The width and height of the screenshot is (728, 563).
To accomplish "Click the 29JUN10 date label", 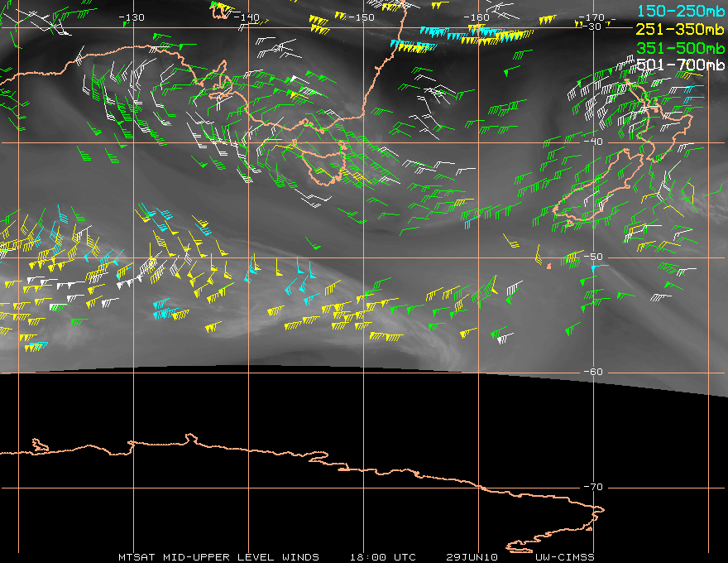I will pyautogui.click(x=472, y=557).
